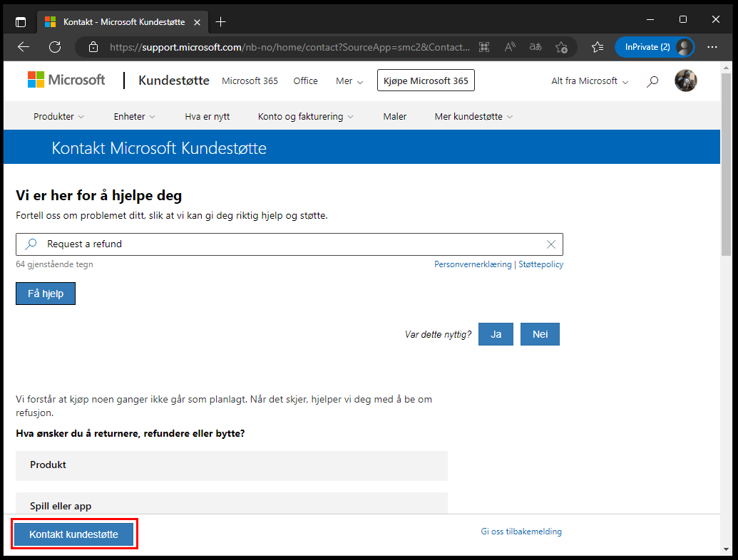Screen dimensions: 738x560
Task: Open the translate page icon
Action: click(535, 47)
